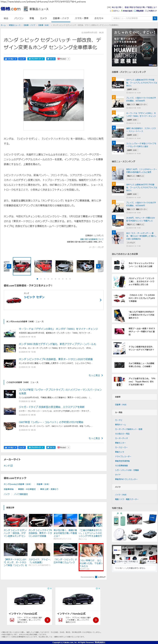
Task: Click シェア in the 価格.com Facebook widget
Action: [x=151, y=562]
